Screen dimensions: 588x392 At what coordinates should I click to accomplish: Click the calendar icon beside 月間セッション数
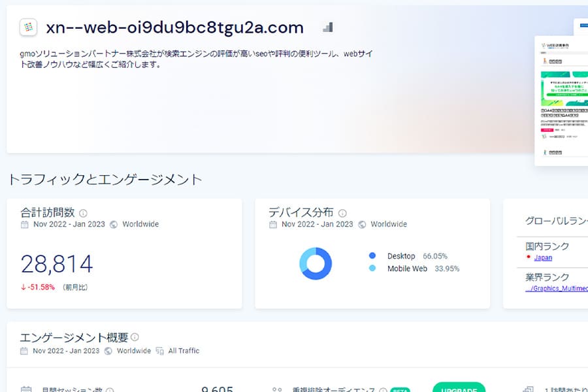tap(26, 389)
